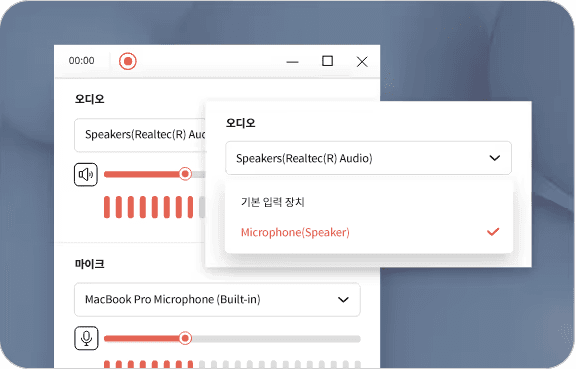
Task: Click the speaker volume slider handle
Action: click(185, 174)
